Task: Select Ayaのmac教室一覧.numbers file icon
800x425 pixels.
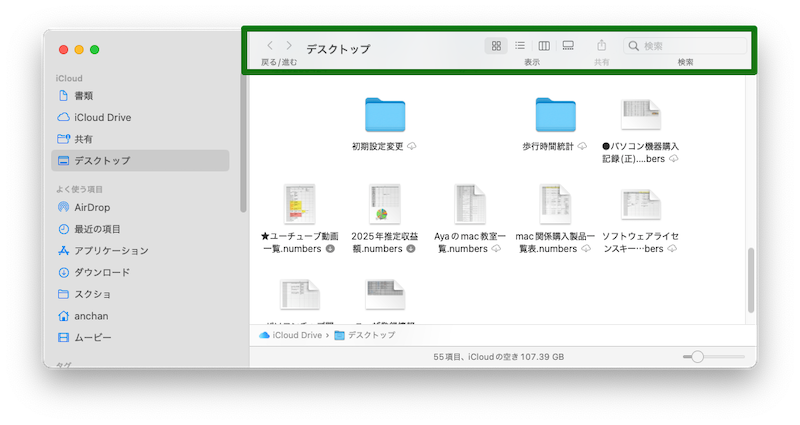Action: (x=470, y=204)
